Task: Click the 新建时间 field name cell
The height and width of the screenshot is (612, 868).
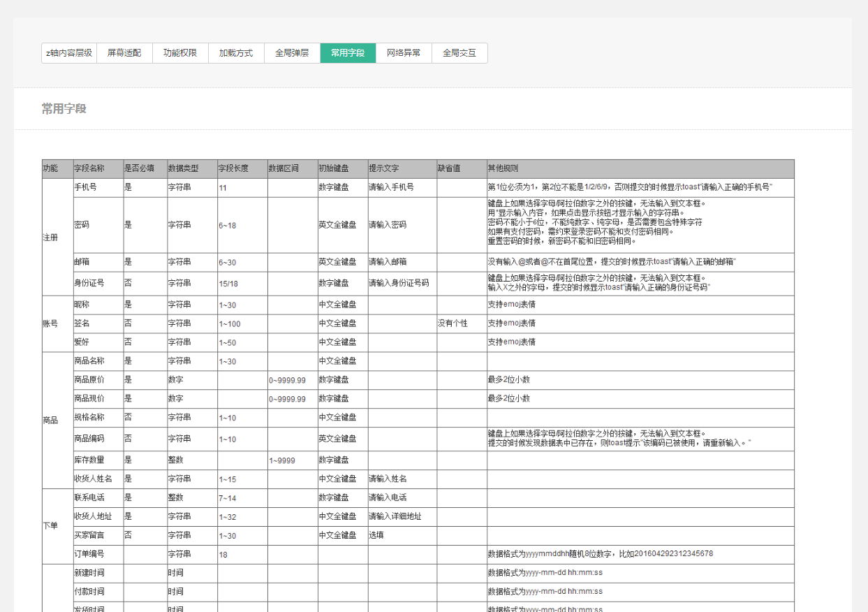Action: [98, 573]
